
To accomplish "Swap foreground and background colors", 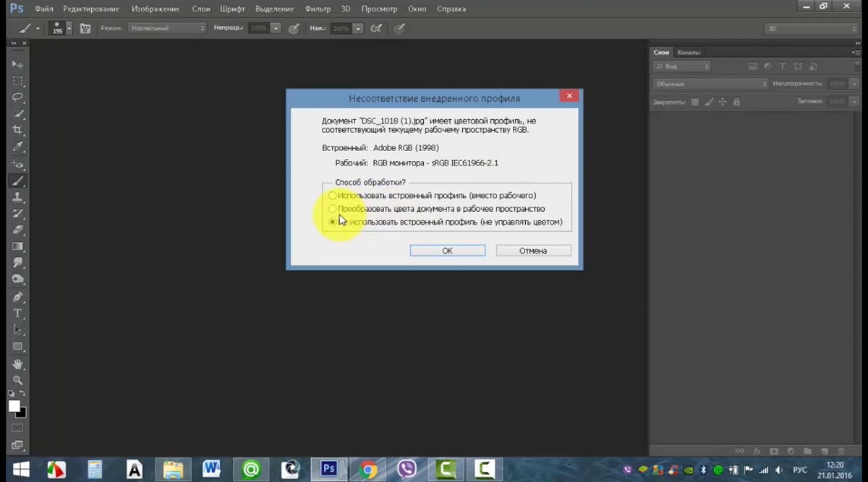I will tap(24, 394).
